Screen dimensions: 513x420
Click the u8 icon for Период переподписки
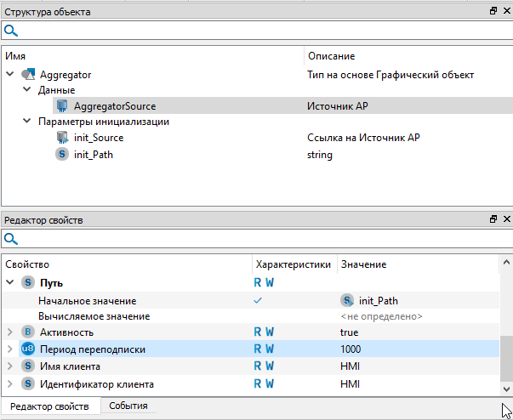pyautogui.click(x=27, y=349)
